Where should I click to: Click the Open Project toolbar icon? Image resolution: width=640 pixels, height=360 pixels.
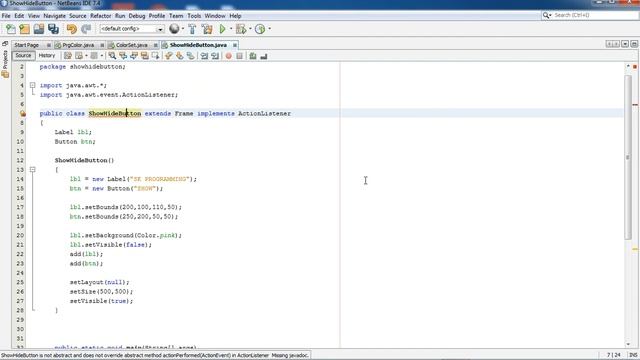click(39, 29)
